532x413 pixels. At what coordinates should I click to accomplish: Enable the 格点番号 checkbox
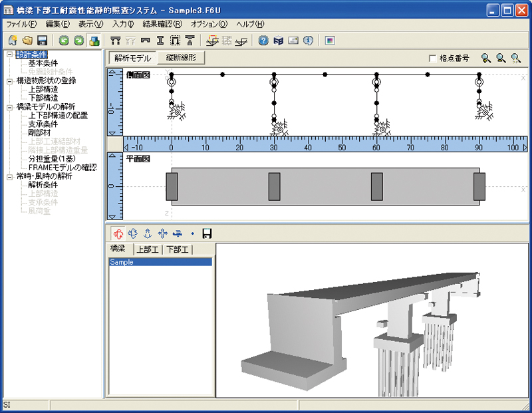pos(433,59)
